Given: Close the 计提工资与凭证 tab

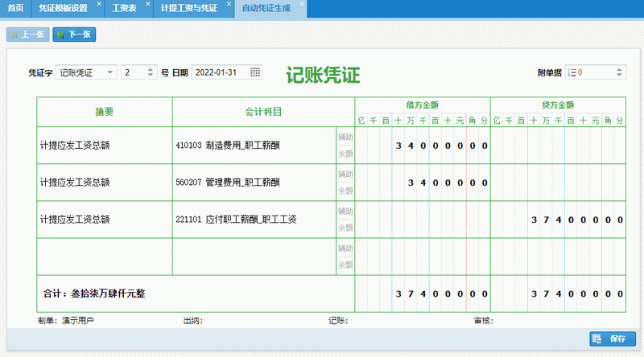Looking at the screenshot, I should (x=229, y=4).
